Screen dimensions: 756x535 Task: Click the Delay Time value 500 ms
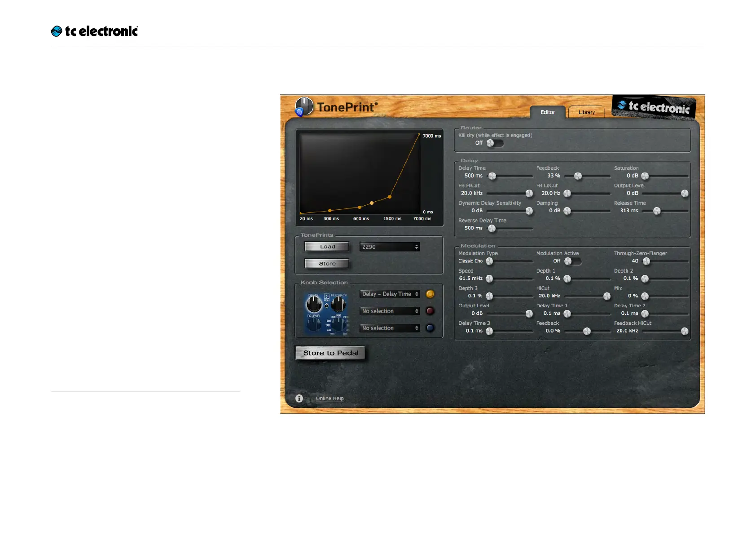tap(473, 176)
